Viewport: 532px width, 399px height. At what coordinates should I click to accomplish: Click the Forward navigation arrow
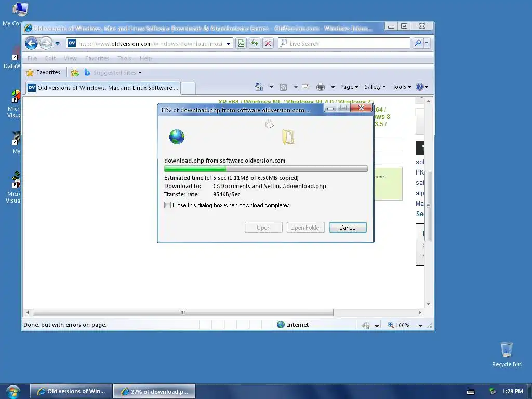coord(46,44)
